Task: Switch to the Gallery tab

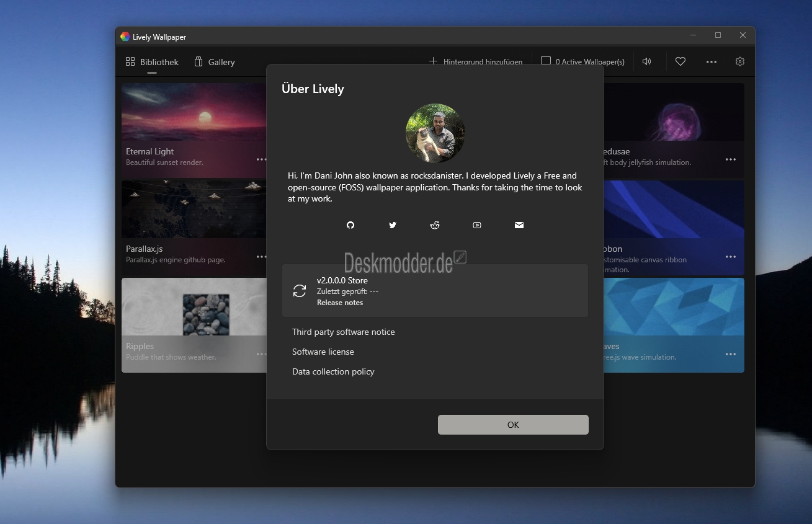Action: click(x=214, y=62)
